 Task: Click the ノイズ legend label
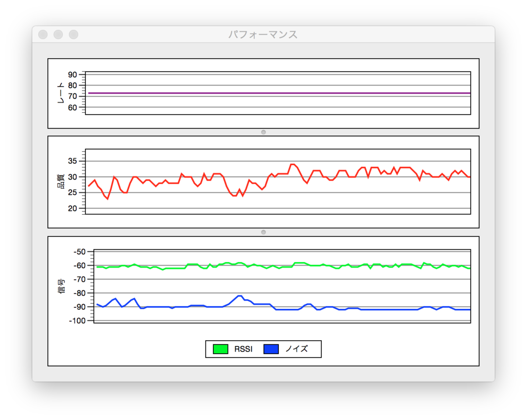coord(296,349)
